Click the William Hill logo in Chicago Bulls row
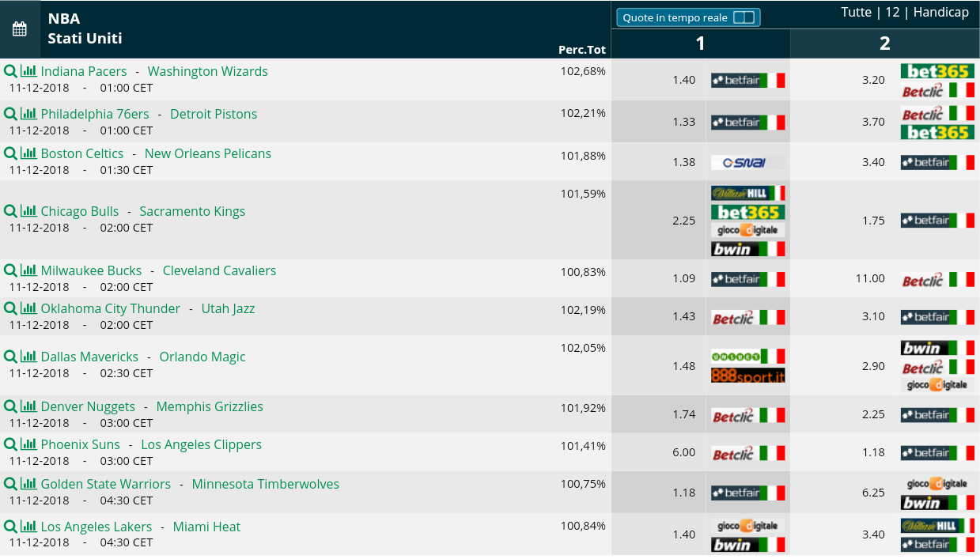 pyautogui.click(x=747, y=193)
